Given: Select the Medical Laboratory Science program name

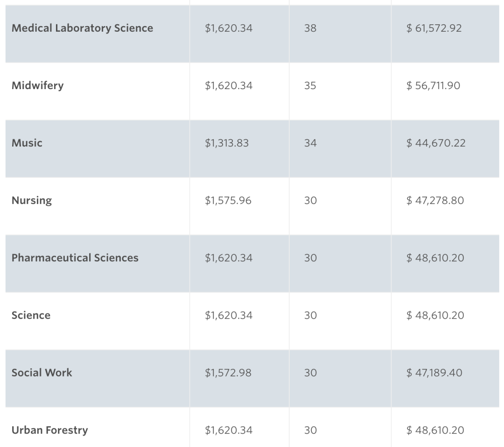Looking at the screenshot, I should click(82, 28).
